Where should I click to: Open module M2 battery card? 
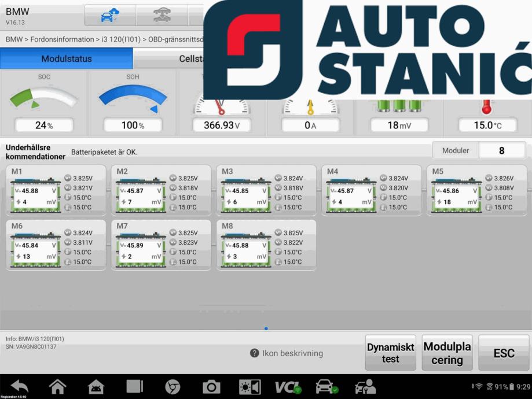coord(161,190)
